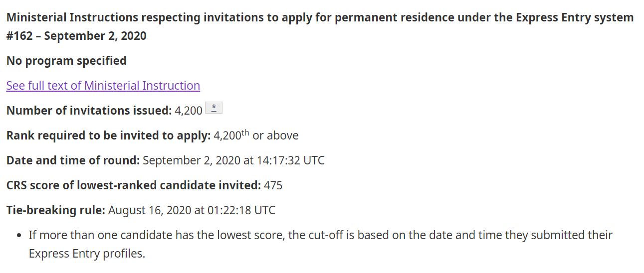Click the asterisk footnote button beside 4,200

(214, 108)
